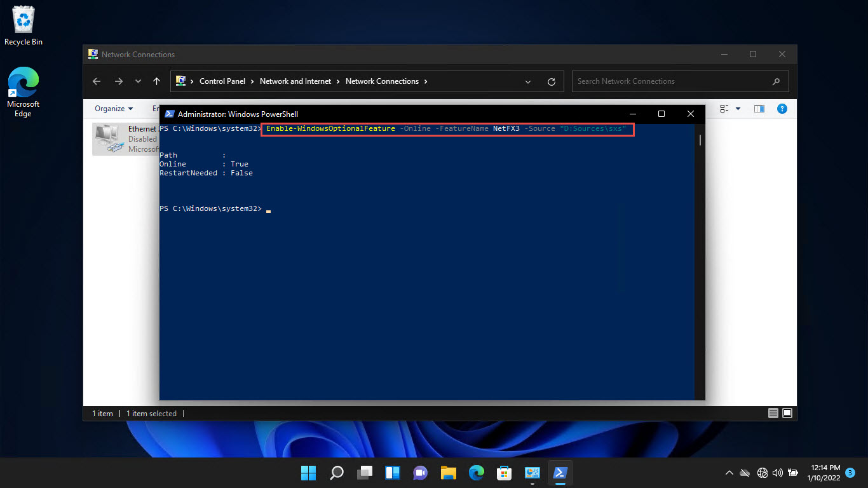The height and width of the screenshot is (488, 868).
Task: Open Windows Search from the taskbar
Action: pos(336,473)
